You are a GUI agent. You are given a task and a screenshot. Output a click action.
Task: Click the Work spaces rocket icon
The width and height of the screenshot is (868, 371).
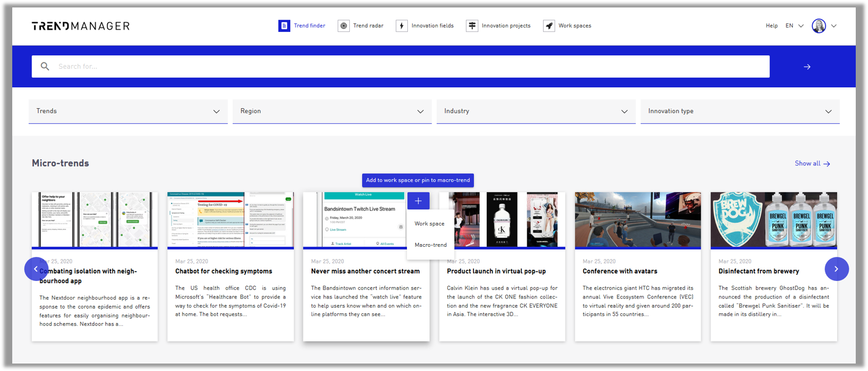(549, 26)
